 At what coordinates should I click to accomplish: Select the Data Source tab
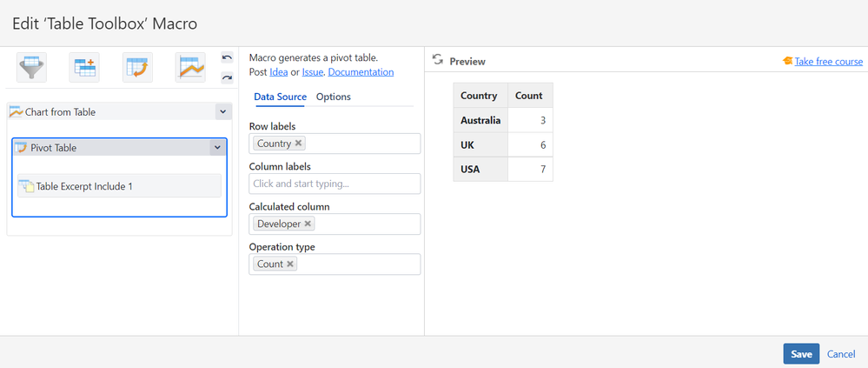[x=280, y=97]
